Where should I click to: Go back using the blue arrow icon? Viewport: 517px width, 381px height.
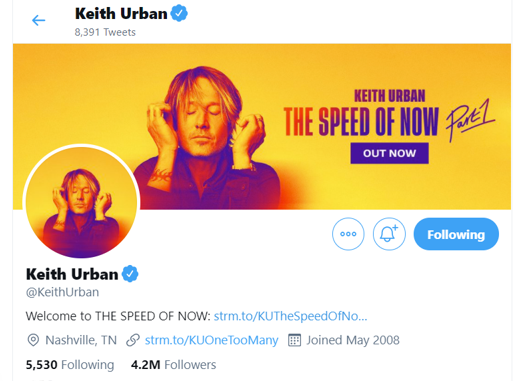tap(38, 20)
